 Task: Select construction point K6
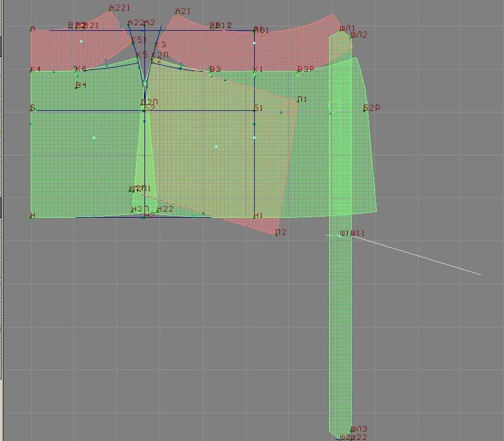[x=77, y=72]
